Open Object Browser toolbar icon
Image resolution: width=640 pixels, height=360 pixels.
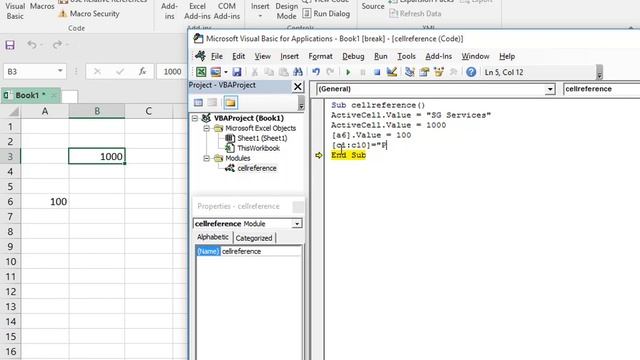point(439,72)
